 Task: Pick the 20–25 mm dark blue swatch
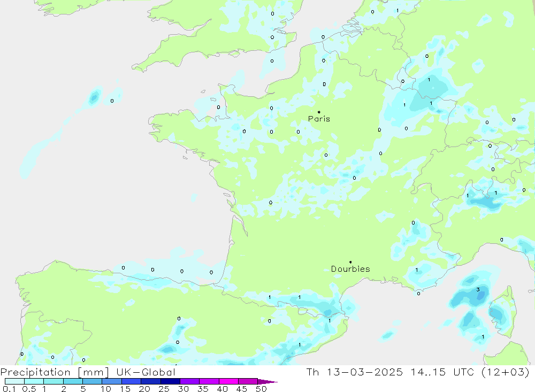click(x=151, y=381)
